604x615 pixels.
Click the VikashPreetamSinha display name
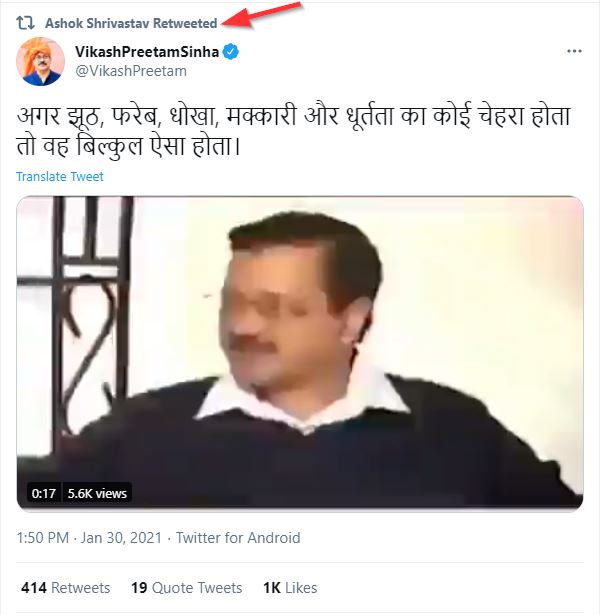tap(145, 52)
